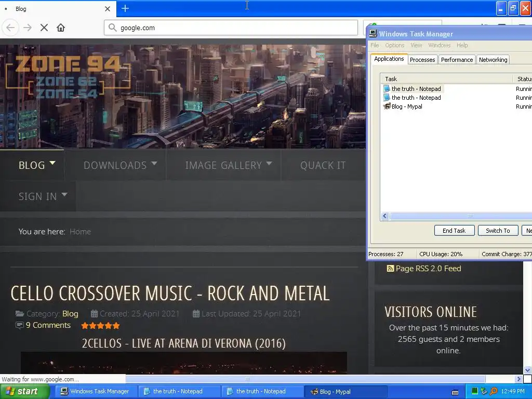Click 'Processes: 27' in status bar
This screenshot has width=532, height=399.
pyautogui.click(x=386, y=254)
